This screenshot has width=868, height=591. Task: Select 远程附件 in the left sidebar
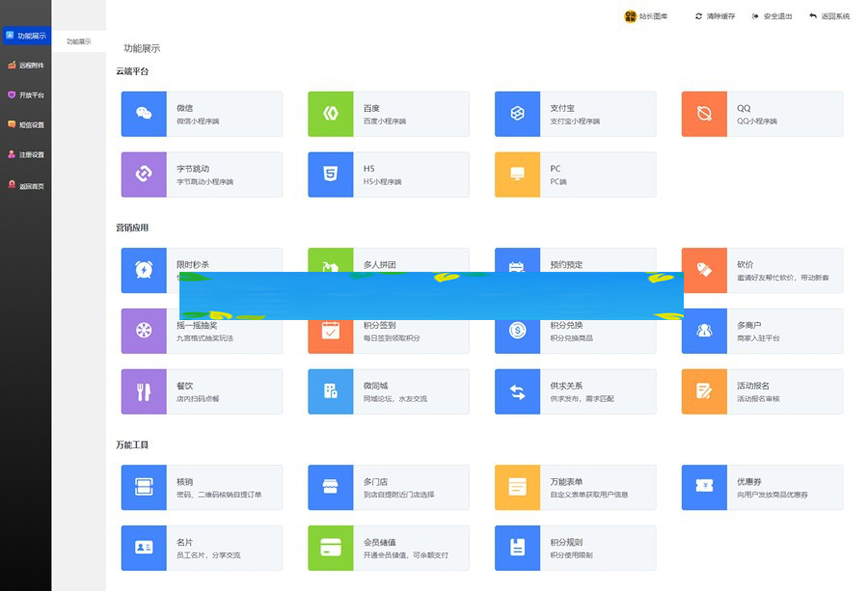point(25,66)
